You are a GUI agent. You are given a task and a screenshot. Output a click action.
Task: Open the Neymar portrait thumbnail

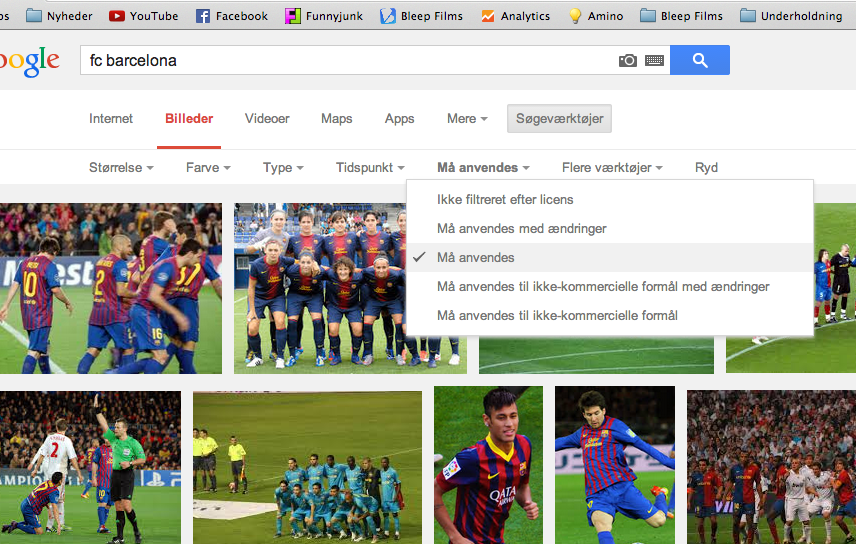click(x=489, y=465)
